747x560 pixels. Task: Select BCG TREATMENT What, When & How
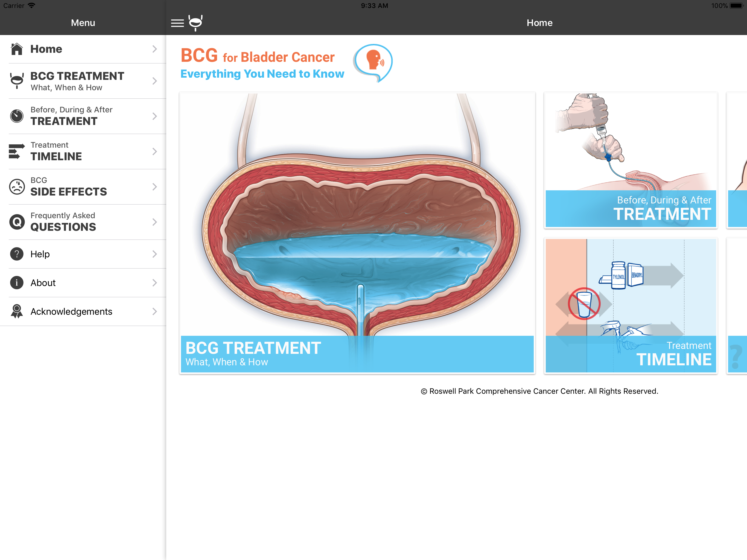(83, 81)
